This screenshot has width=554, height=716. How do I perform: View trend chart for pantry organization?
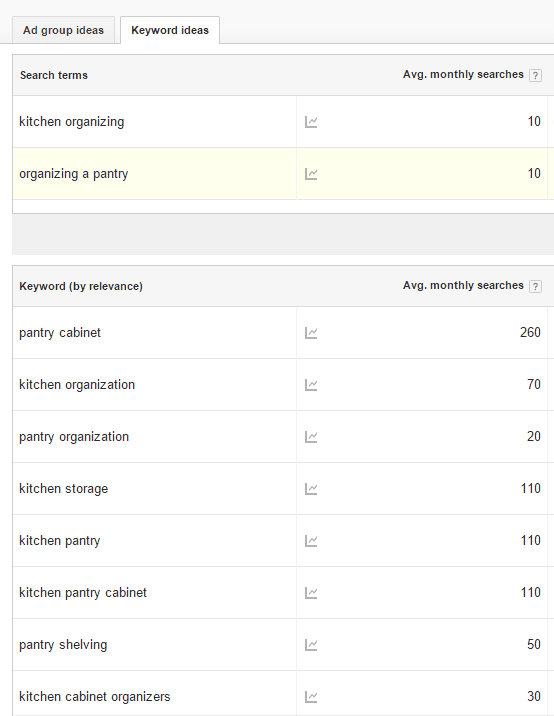pos(311,437)
